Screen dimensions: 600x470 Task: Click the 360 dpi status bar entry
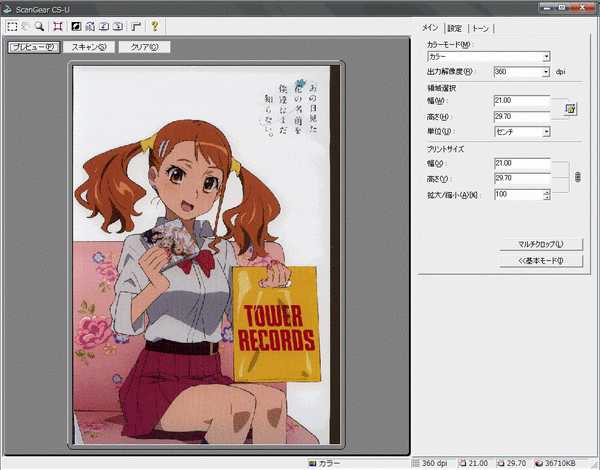pos(430,463)
